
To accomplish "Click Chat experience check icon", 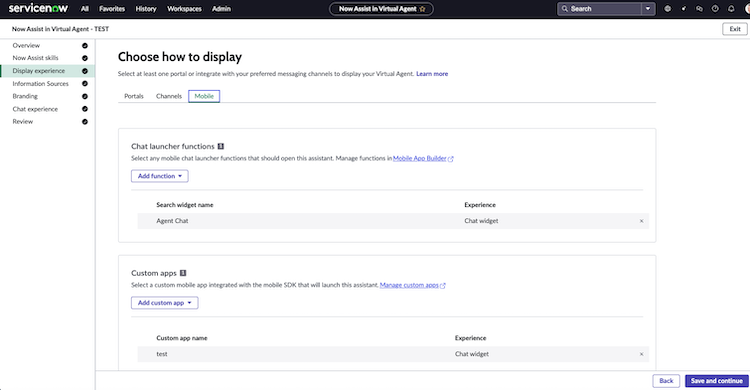I will 85,109.
